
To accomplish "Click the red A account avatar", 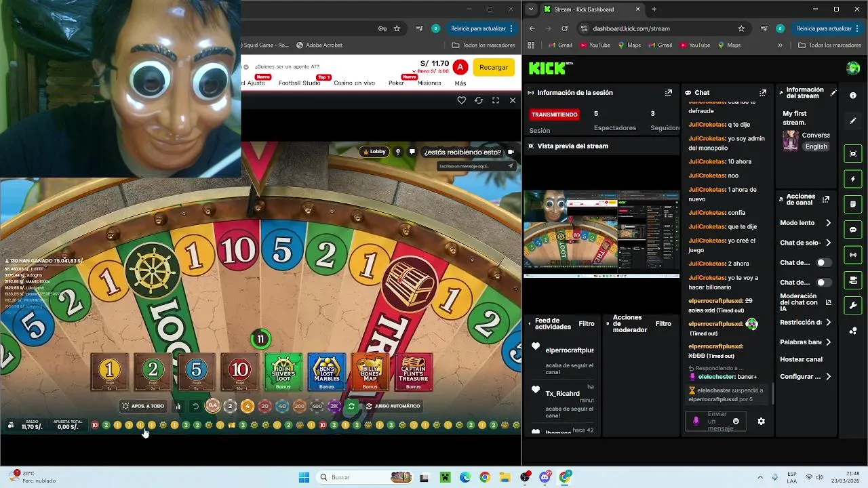I will (x=460, y=67).
